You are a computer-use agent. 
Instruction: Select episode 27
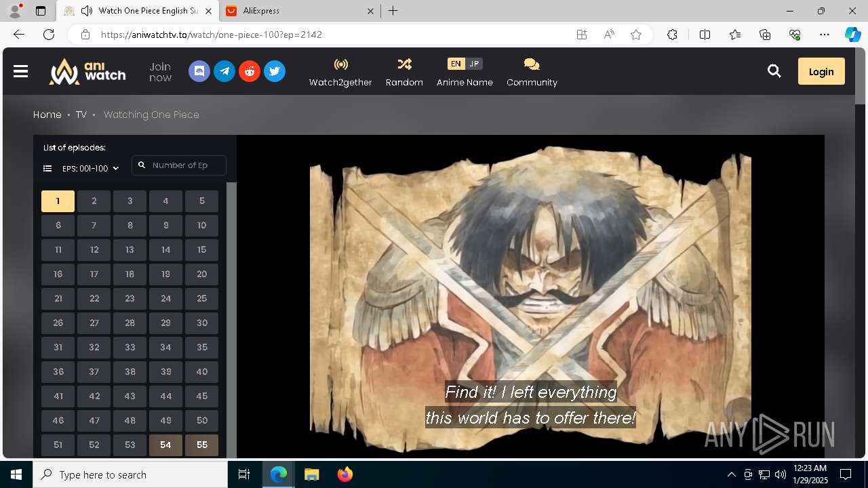pyautogui.click(x=94, y=323)
